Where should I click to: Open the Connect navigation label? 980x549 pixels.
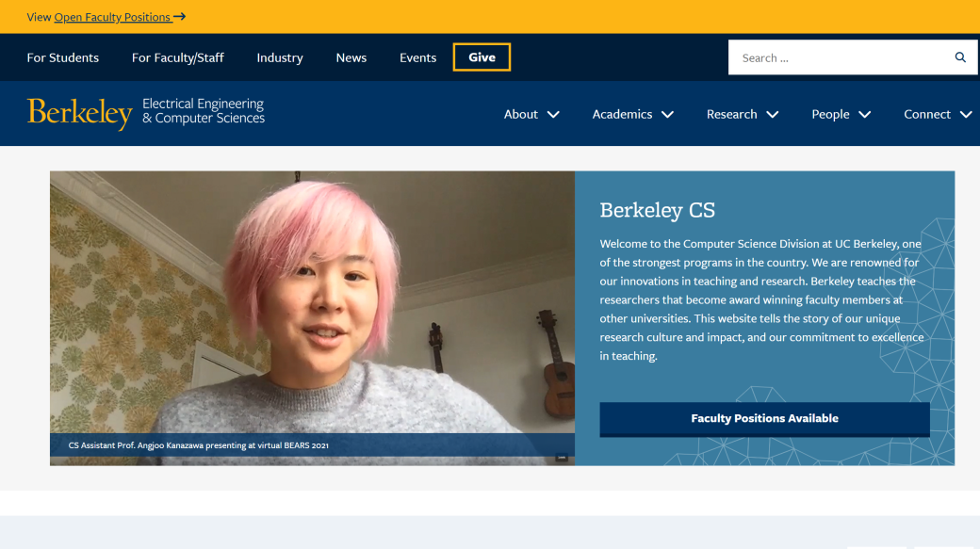click(927, 114)
